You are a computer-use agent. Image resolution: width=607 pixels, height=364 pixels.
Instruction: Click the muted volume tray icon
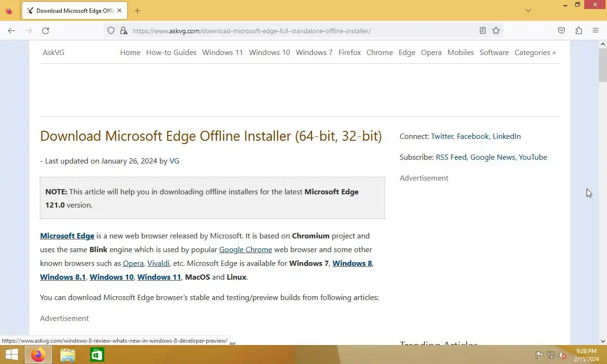562,355
